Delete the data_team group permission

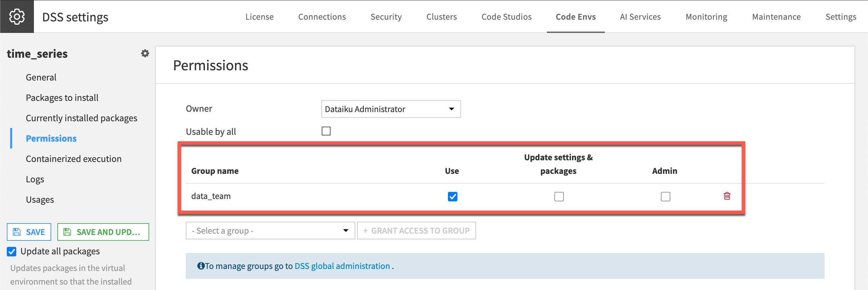point(727,196)
